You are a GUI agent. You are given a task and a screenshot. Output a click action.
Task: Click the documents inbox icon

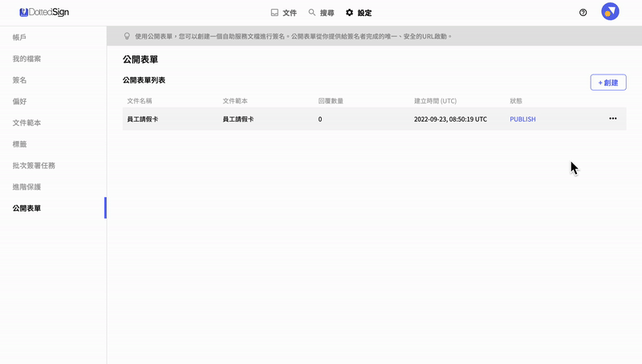coord(274,13)
